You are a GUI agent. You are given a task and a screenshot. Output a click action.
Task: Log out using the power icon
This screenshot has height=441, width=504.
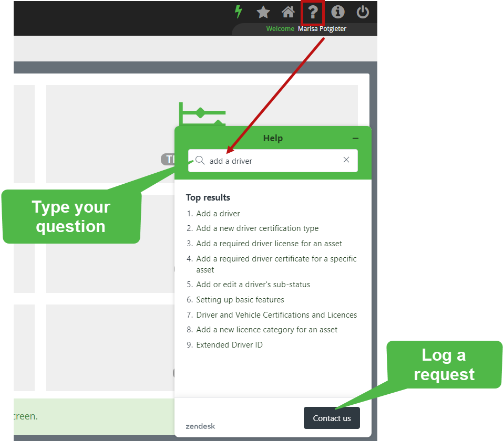click(363, 12)
